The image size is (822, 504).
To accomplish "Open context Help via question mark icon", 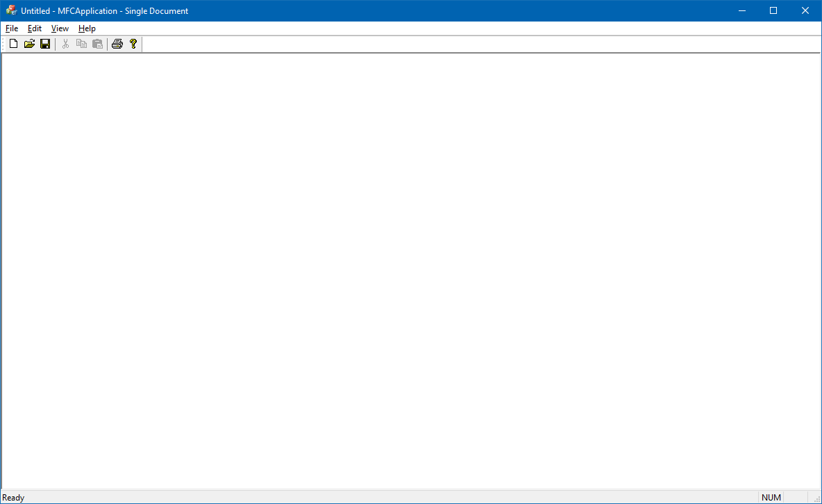I will pos(133,43).
